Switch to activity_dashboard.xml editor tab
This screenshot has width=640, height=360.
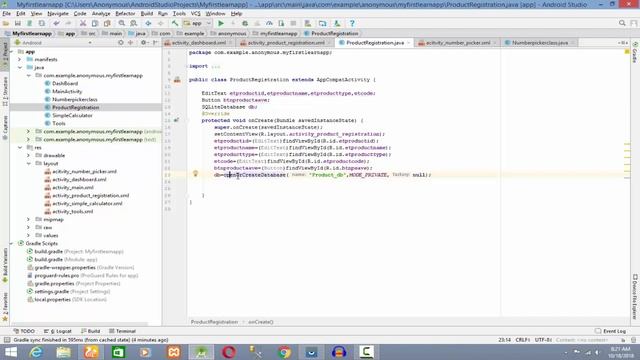[x=198, y=42]
